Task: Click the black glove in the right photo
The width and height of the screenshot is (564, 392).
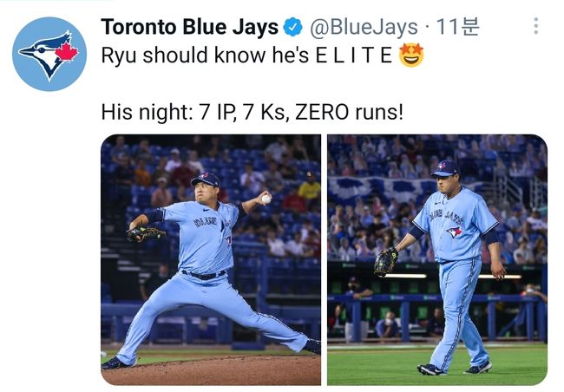Action: point(385,261)
